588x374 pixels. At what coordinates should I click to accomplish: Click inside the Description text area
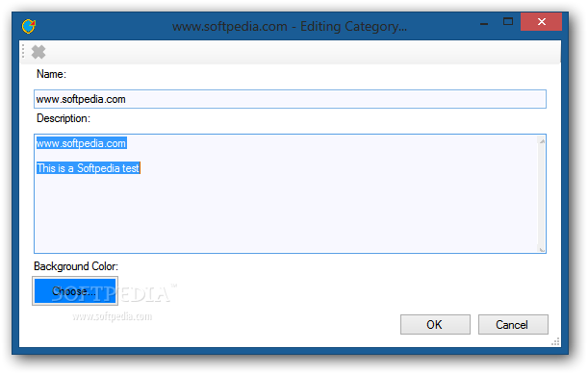pyautogui.click(x=290, y=193)
